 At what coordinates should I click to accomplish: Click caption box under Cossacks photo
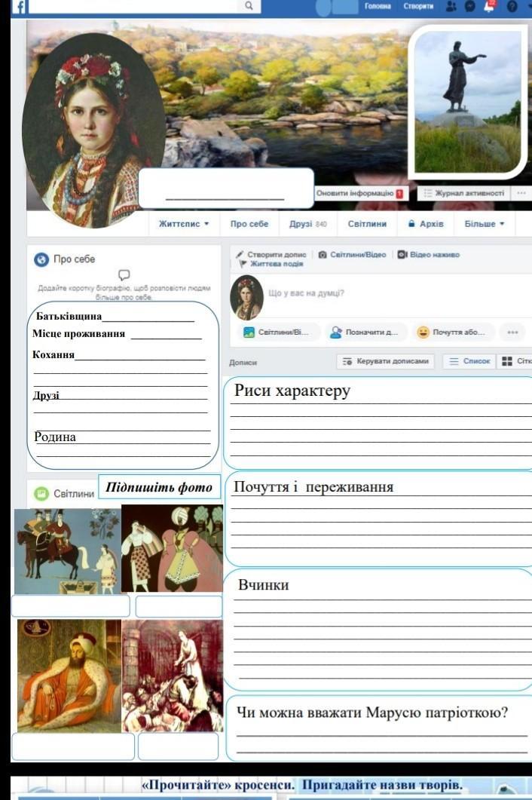point(71,606)
